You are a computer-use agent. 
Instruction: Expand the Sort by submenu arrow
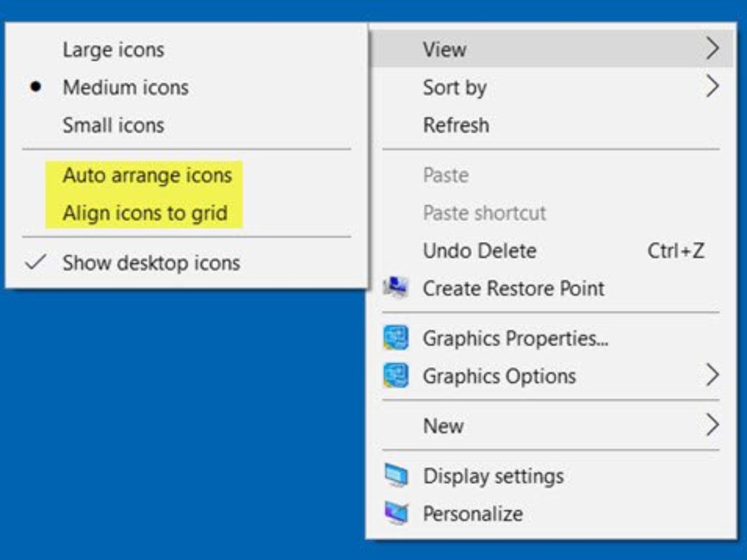[x=712, y=86]
